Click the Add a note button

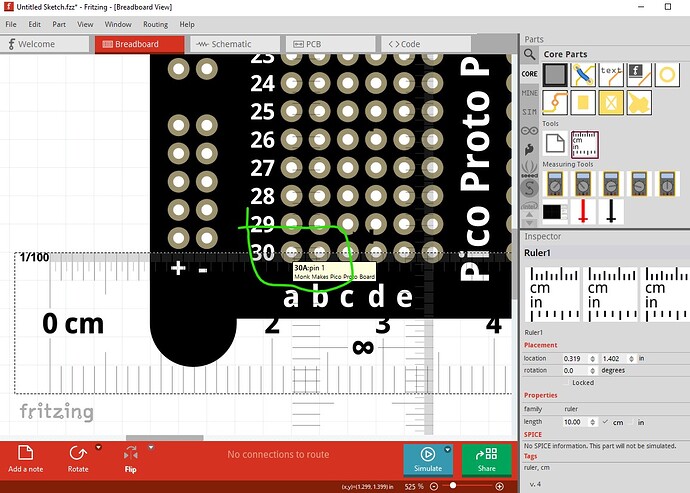tap(26, 459)
